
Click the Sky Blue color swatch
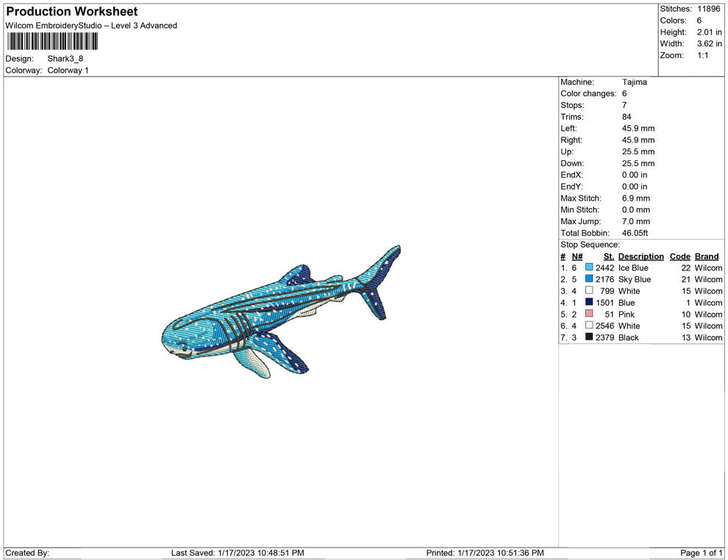[x=589, y=279]
